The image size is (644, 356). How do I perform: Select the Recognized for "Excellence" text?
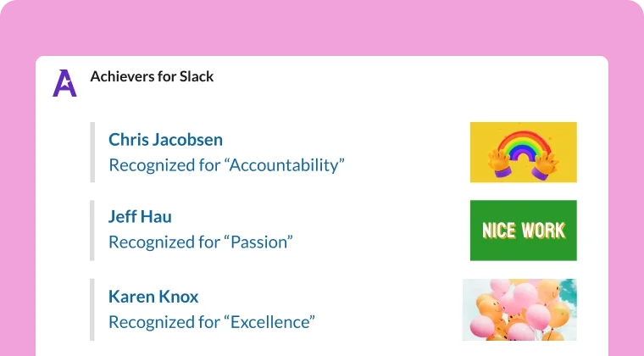click(212, 322)
